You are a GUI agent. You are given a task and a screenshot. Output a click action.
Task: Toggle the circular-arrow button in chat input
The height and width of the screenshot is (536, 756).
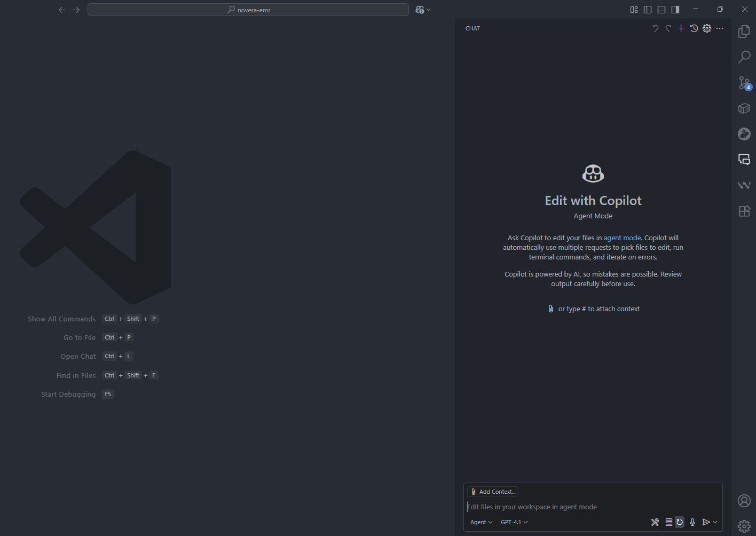click(x=680, y=522)
